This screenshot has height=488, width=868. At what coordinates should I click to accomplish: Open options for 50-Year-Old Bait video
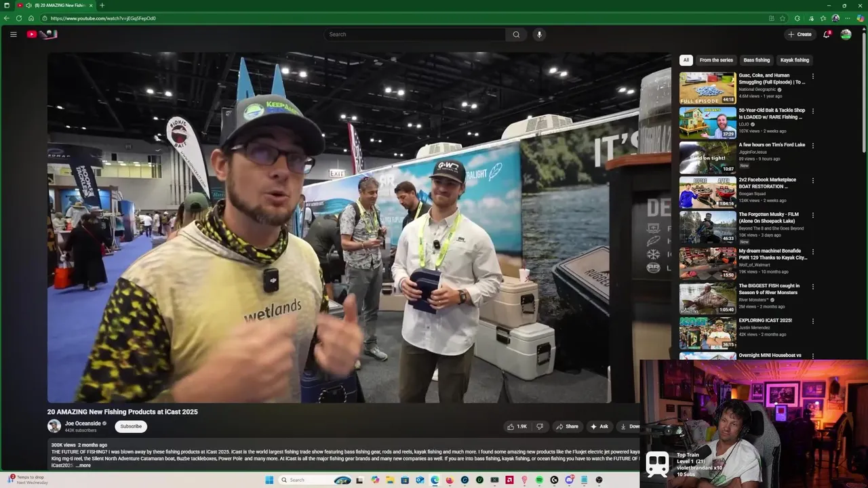(x=812, y=110)
